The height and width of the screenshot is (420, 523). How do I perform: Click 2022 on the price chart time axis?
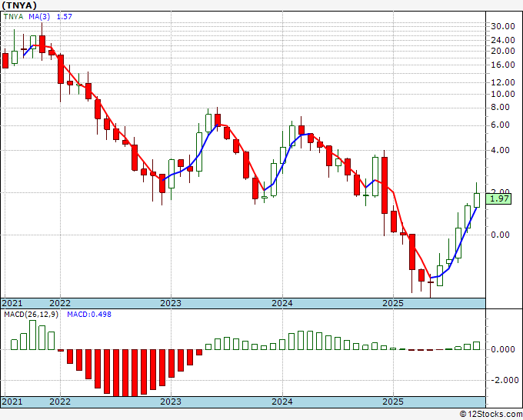(x=60, y=303)
